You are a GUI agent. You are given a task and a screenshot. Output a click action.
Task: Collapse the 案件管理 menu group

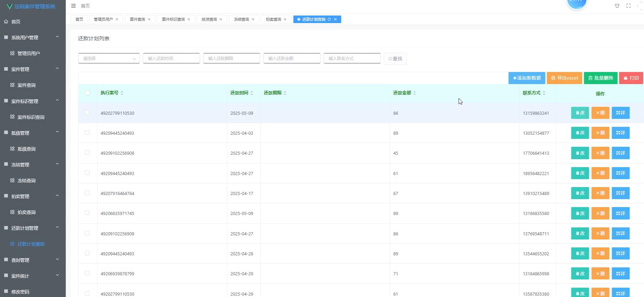(x=33, y=69)
